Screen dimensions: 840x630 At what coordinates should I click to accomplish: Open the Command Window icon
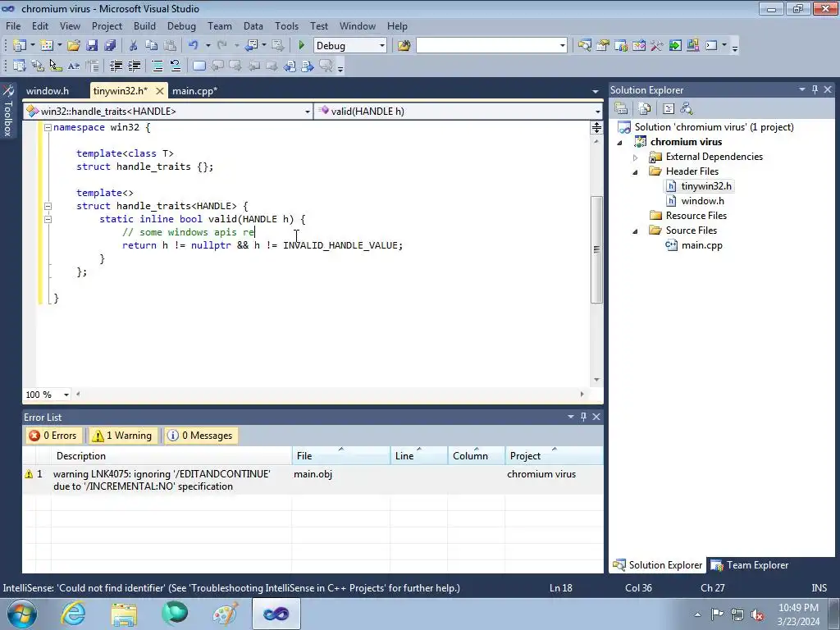coord(711,46)
